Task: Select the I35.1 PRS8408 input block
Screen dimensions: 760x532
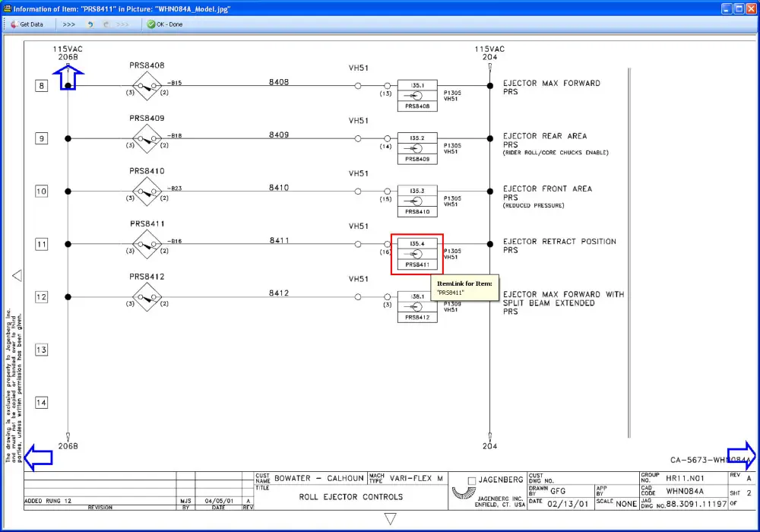Action: [x=417, y=96]
